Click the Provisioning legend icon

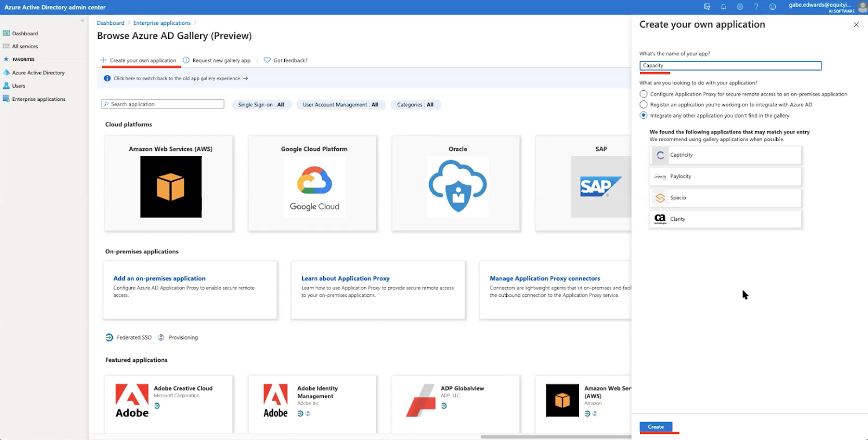point(161,337)
